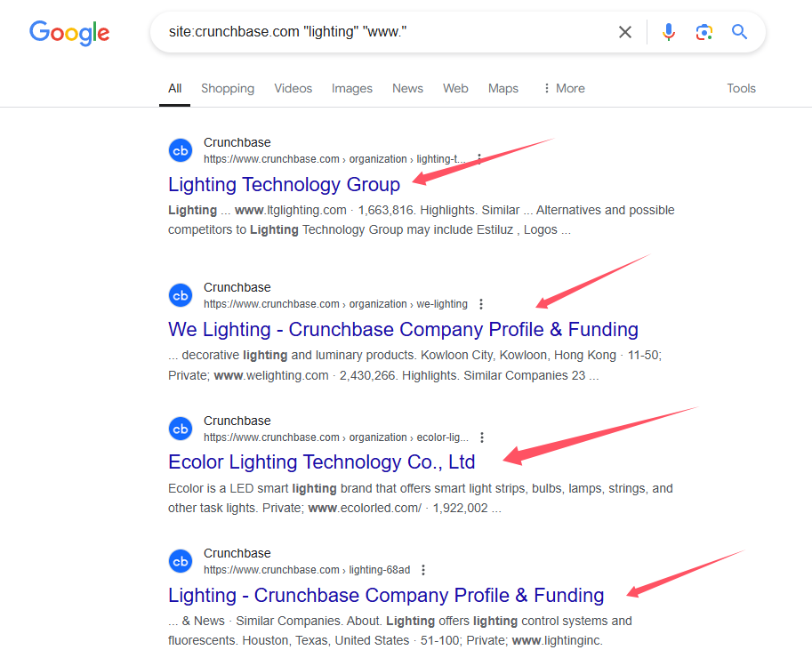Select the Maps tab

tap(503, 88)
